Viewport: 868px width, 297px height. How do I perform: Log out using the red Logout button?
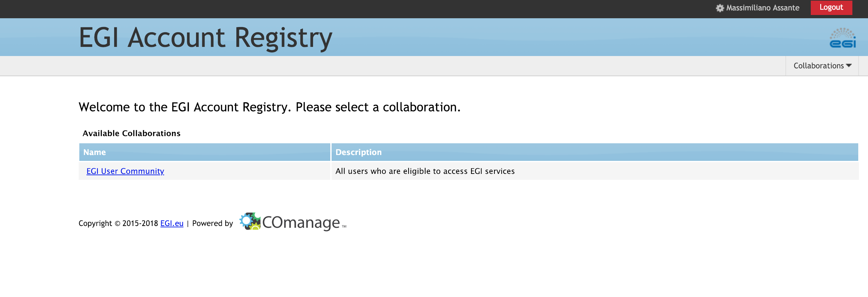831,7
